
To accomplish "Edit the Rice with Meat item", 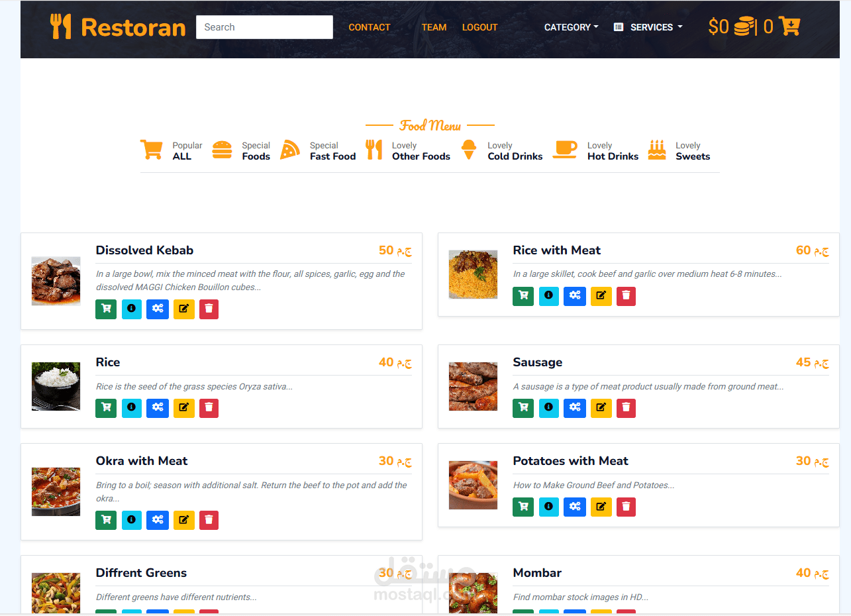I will tap(601, 296).
